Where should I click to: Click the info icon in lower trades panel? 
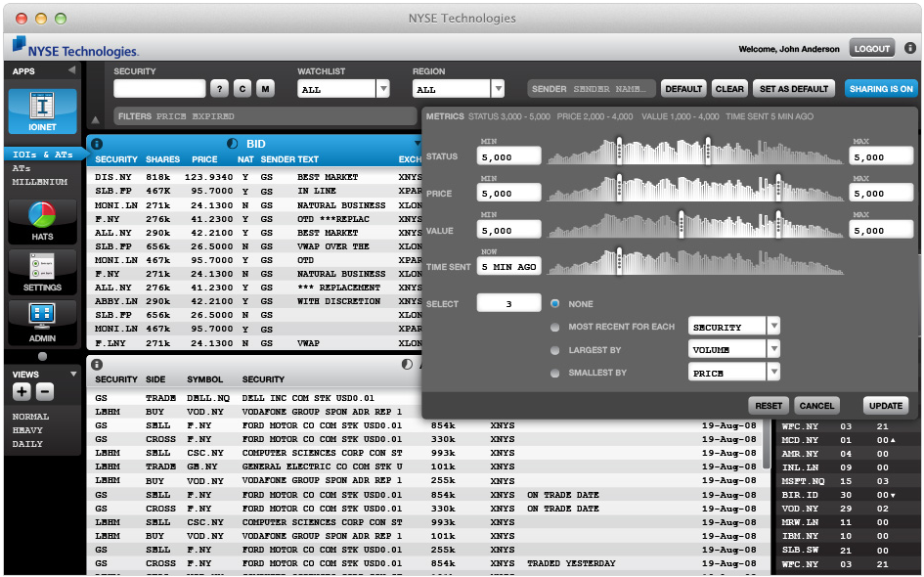click(97, 365)
